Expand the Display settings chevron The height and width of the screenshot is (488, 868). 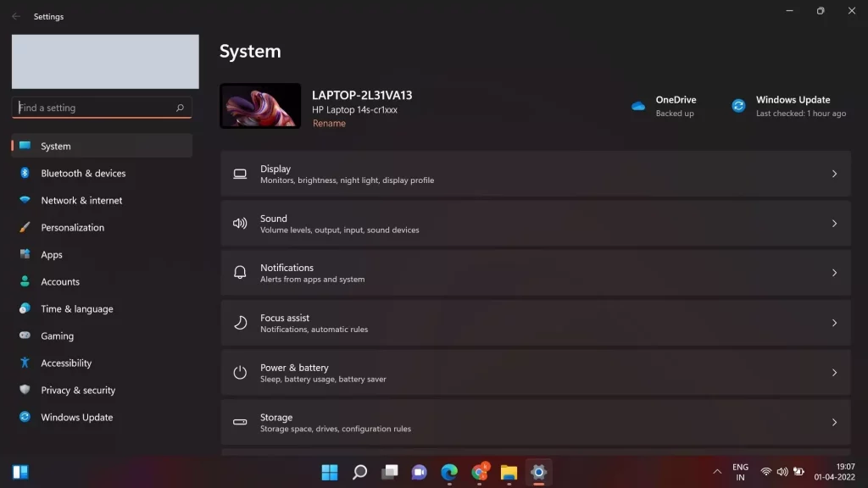(x=834, y=174)
